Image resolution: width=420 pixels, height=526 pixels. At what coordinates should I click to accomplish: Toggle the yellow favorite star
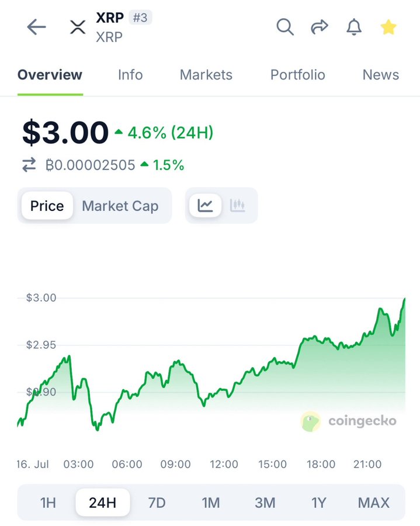388,27
